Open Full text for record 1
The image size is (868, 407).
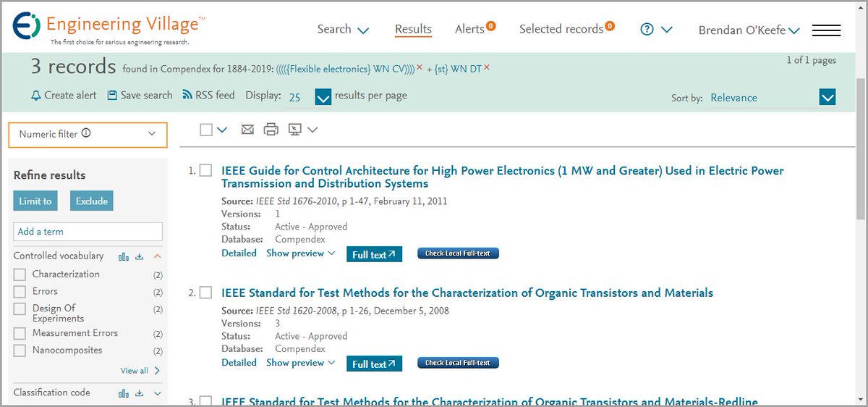click(374, 255)
